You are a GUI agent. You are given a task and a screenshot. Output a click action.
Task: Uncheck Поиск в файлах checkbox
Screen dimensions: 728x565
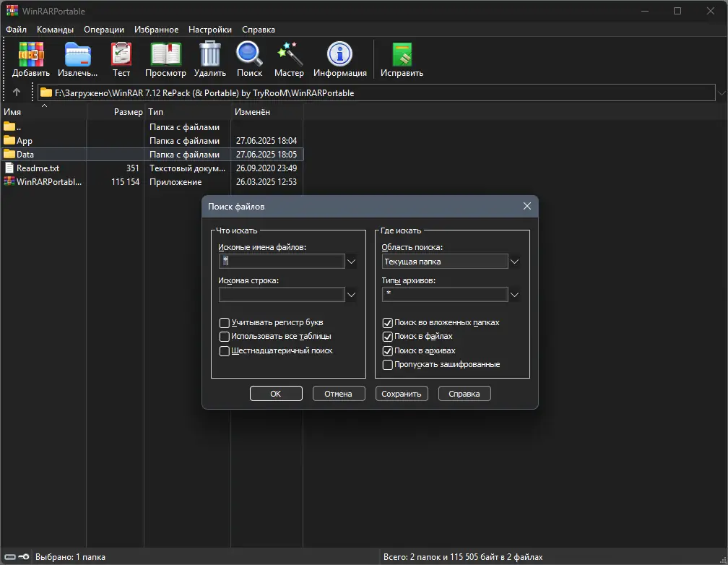tap(388, 337)
